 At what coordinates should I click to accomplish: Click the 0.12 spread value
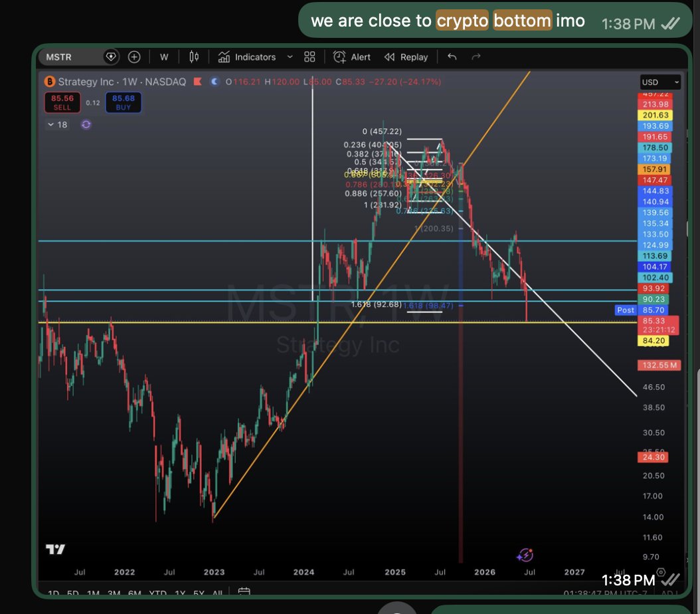93,103
